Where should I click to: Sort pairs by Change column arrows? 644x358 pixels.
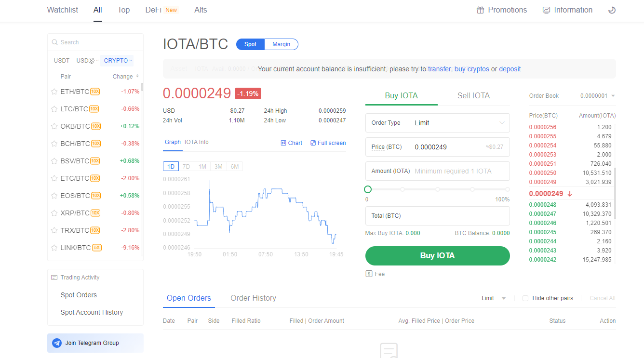tap(137, 76)
